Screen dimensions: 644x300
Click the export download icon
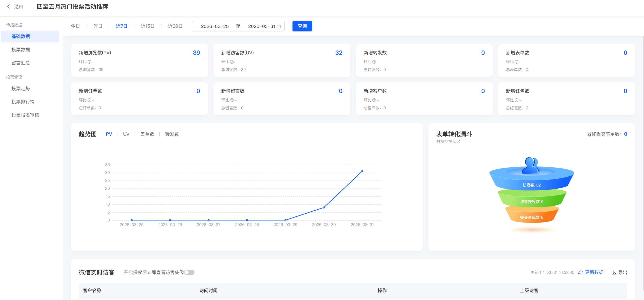[x=614, y=272]
